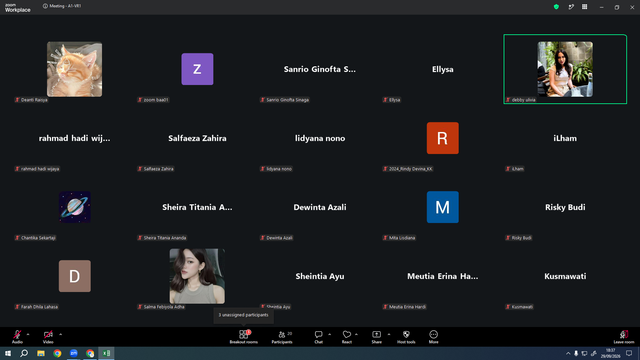Viewport: 640px width, 360px height.
Task: Switch to Excel in the taskbar
Action: click(106, 353)
